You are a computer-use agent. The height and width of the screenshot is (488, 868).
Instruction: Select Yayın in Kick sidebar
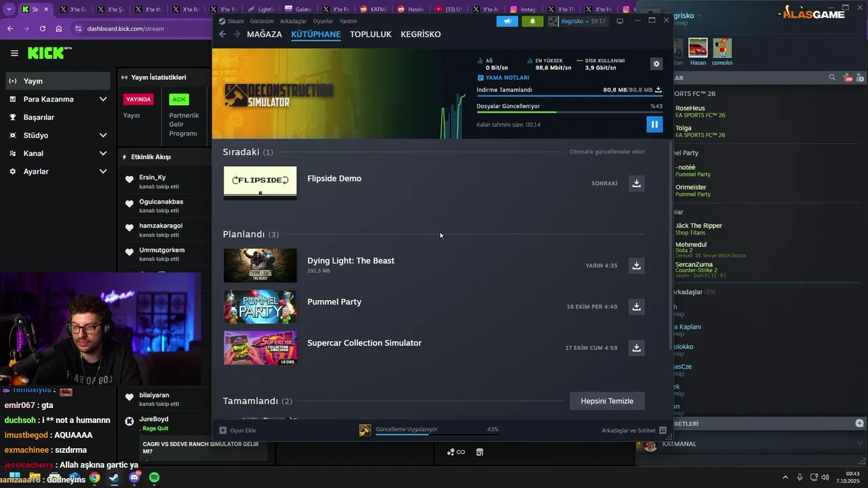[x=58, y=81]
